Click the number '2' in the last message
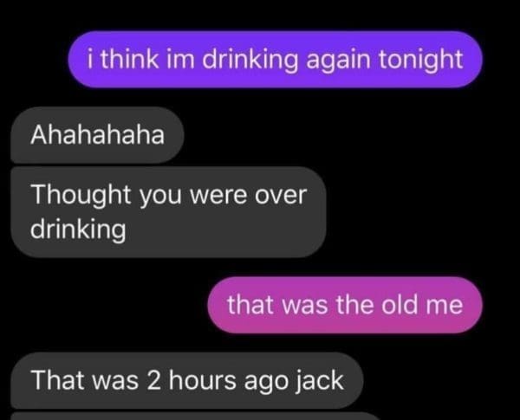 153,380
